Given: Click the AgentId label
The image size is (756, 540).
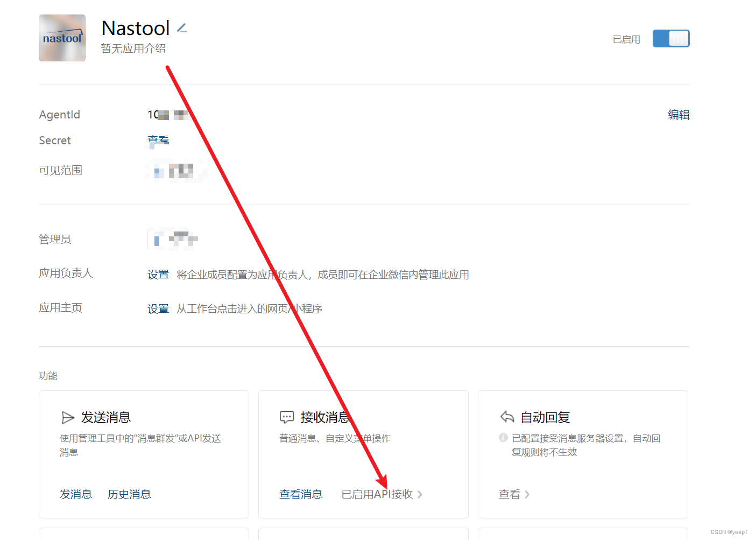Looking at the screenshot, I should pos(60,115).
